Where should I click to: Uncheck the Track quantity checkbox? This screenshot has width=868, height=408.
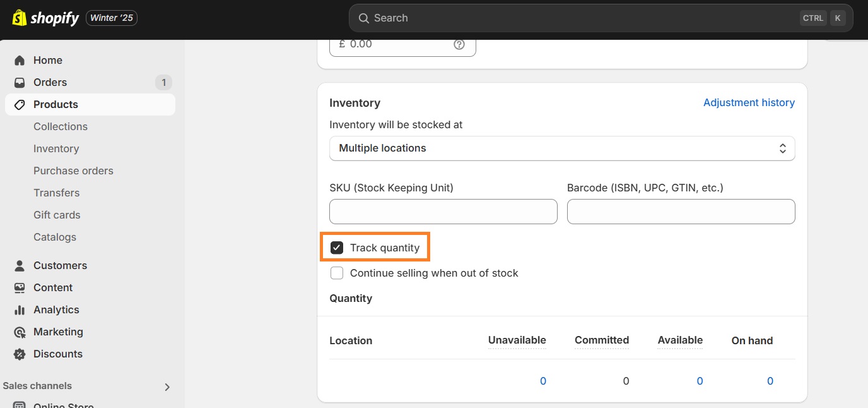click(x=337, y=248)
